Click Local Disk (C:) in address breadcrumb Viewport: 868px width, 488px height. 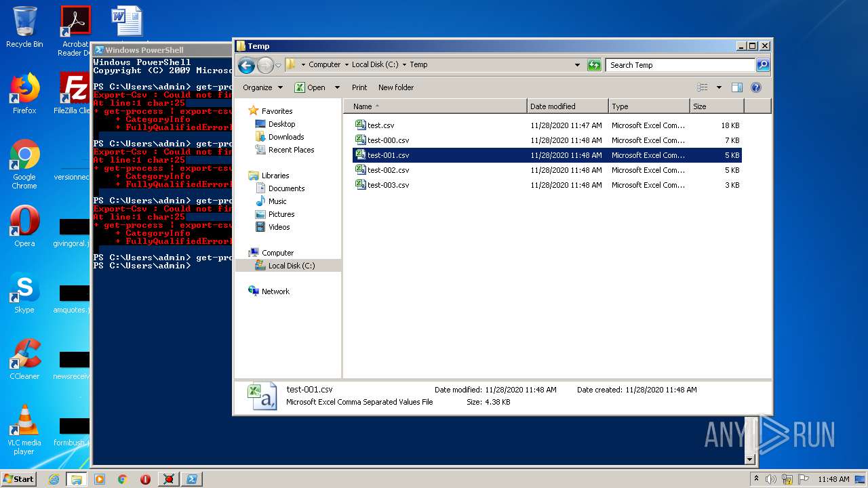tap(375, 65)
